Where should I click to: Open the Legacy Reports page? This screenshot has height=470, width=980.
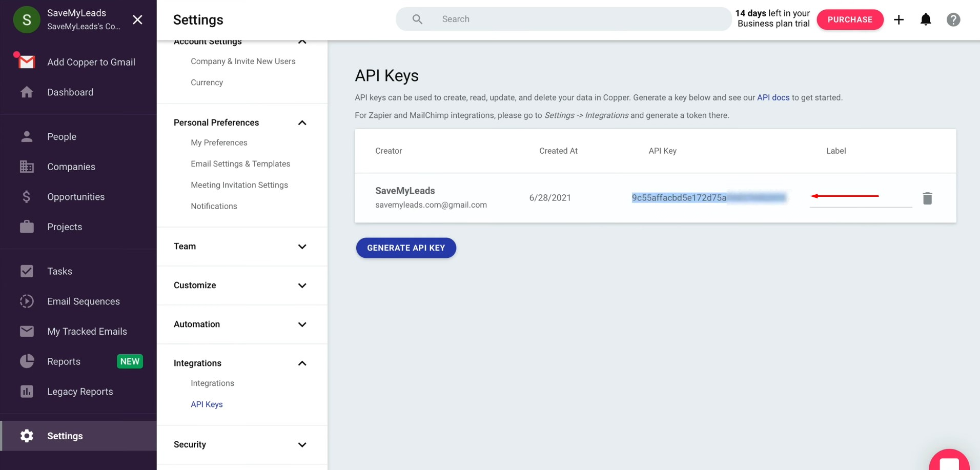point(80,392)
